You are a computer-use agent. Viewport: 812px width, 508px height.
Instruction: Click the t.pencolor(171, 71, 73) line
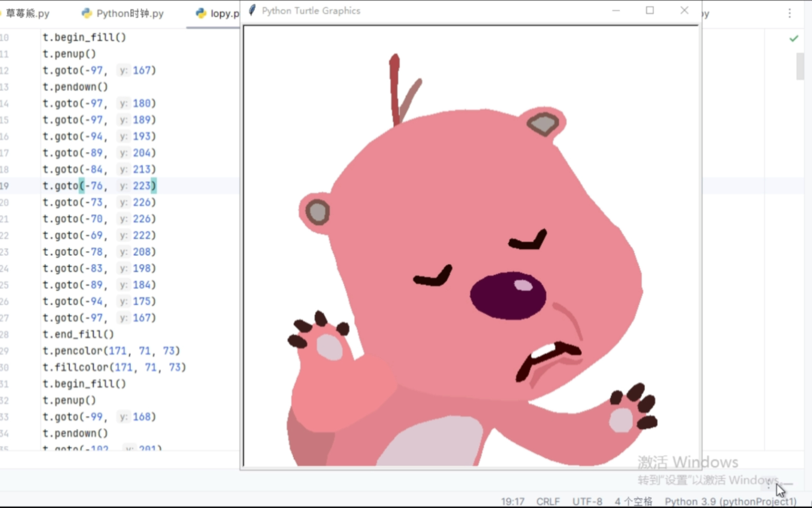coord(111,350)
